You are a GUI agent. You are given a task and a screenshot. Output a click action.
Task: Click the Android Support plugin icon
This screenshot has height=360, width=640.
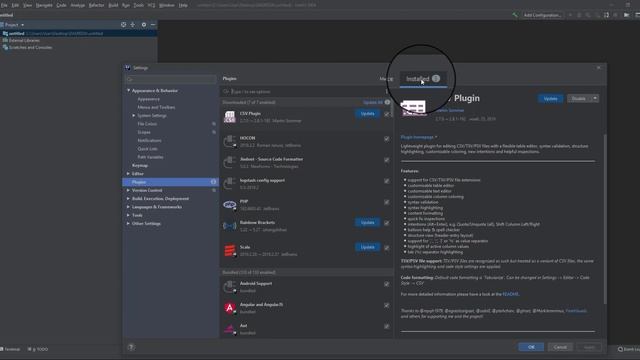click(230, 287)
